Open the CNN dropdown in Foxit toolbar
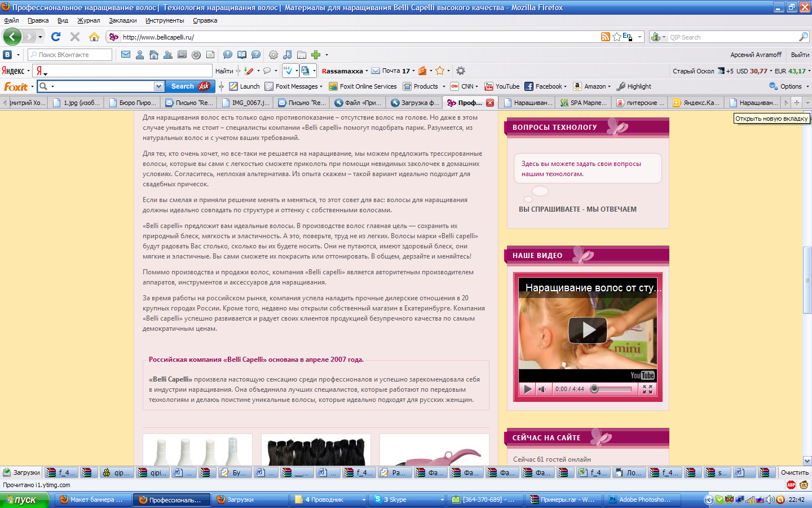Viewport: 812px width, 508px height. 476,87
